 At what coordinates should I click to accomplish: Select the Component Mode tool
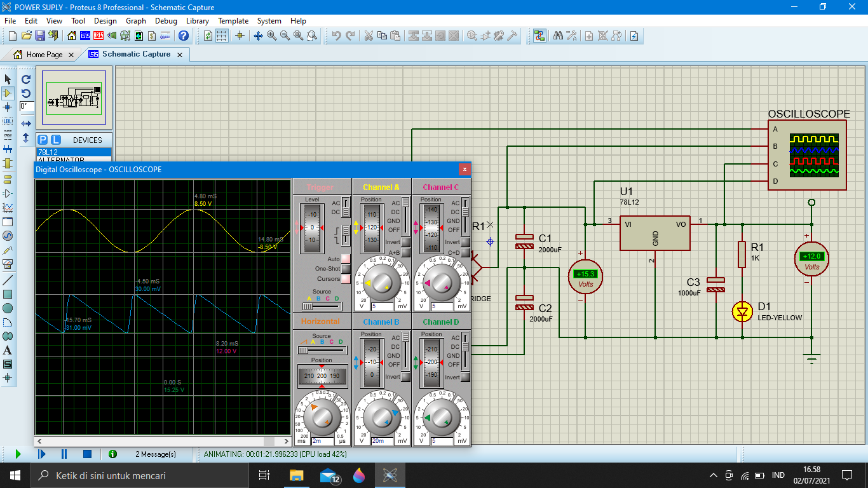click(8, 93)
